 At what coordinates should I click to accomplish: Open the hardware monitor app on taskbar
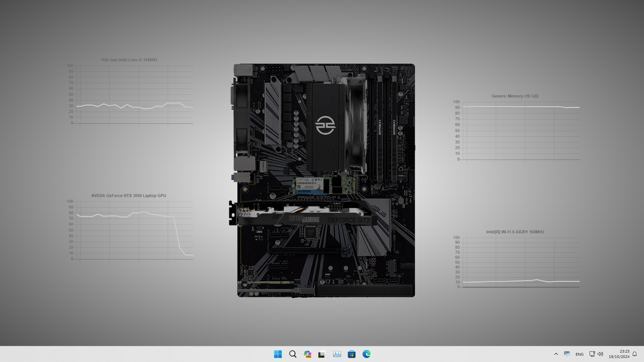pyautogui.click(x=337, y=354)
